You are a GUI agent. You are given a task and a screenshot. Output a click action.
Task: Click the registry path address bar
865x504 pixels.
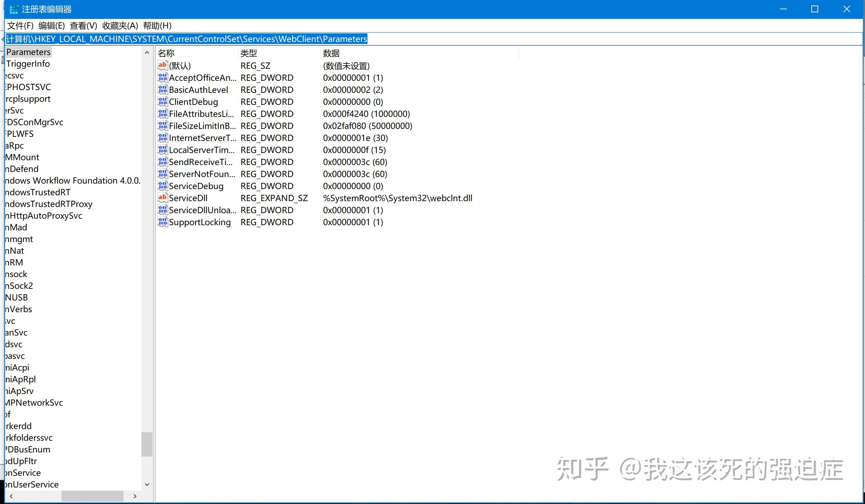(x=434, y=39)
